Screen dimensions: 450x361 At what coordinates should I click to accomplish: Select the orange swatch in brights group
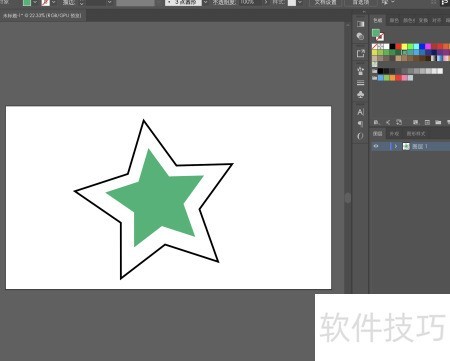point(392,78)
